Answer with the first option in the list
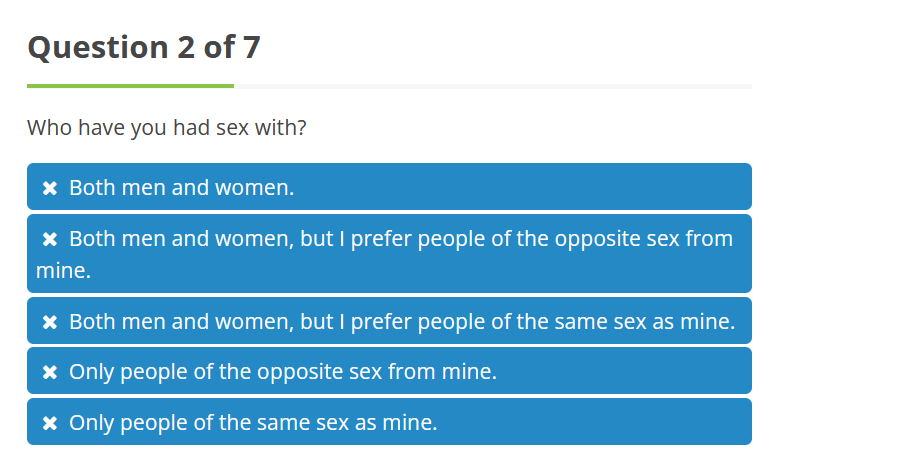897x474 pixels. 389,186
